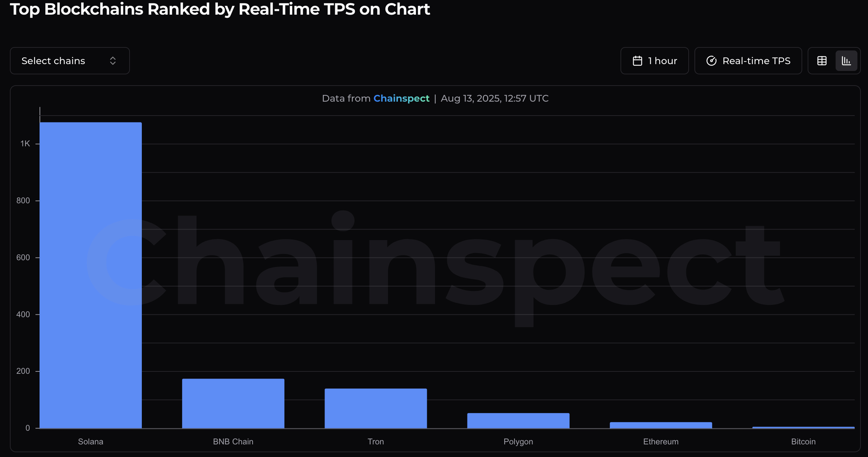The image size is (868, 457).
Task: Click the calendar icon to change time range
Action: coord(638,60)
